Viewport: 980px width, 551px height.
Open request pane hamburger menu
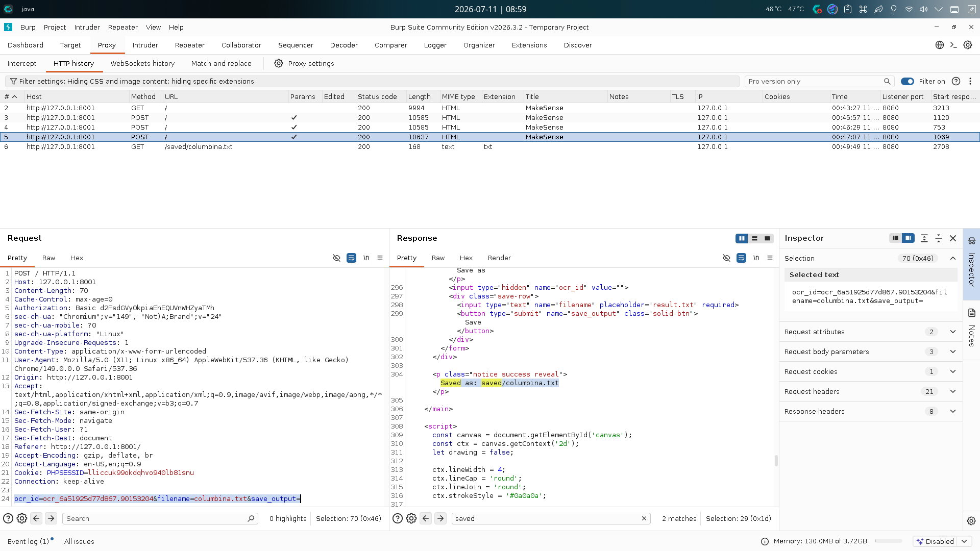[x=380, y=258]
